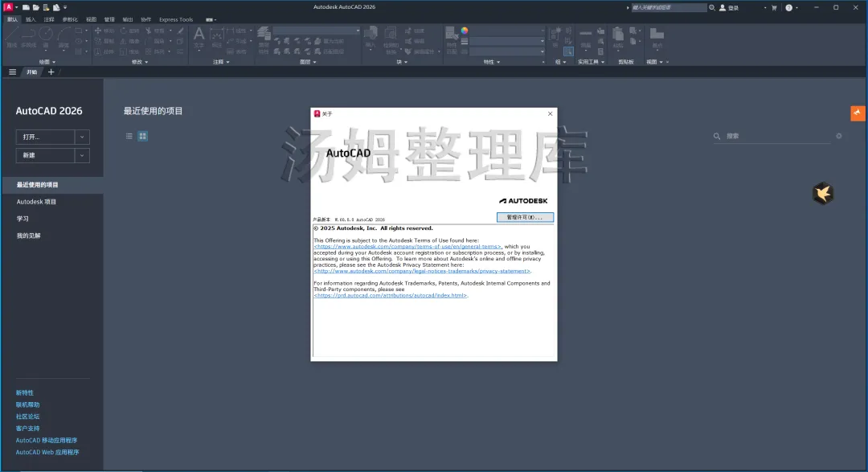Close the About (关于) dialog
868x472 pixels.
click(x=550, y=113)
